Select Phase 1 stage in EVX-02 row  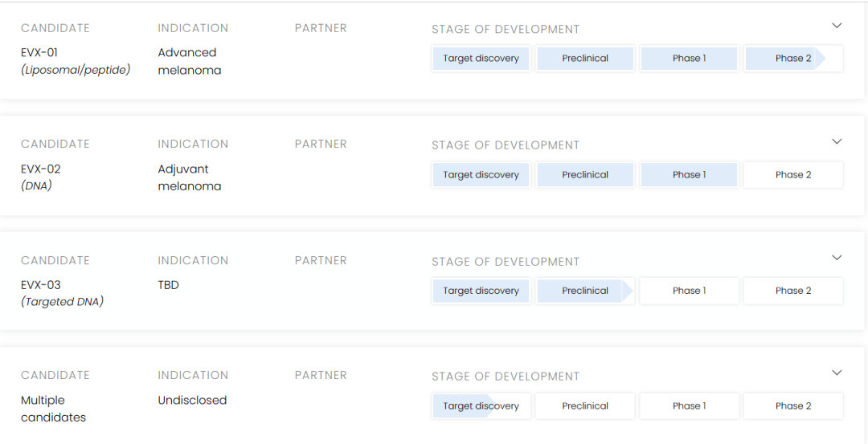point(690,175)
